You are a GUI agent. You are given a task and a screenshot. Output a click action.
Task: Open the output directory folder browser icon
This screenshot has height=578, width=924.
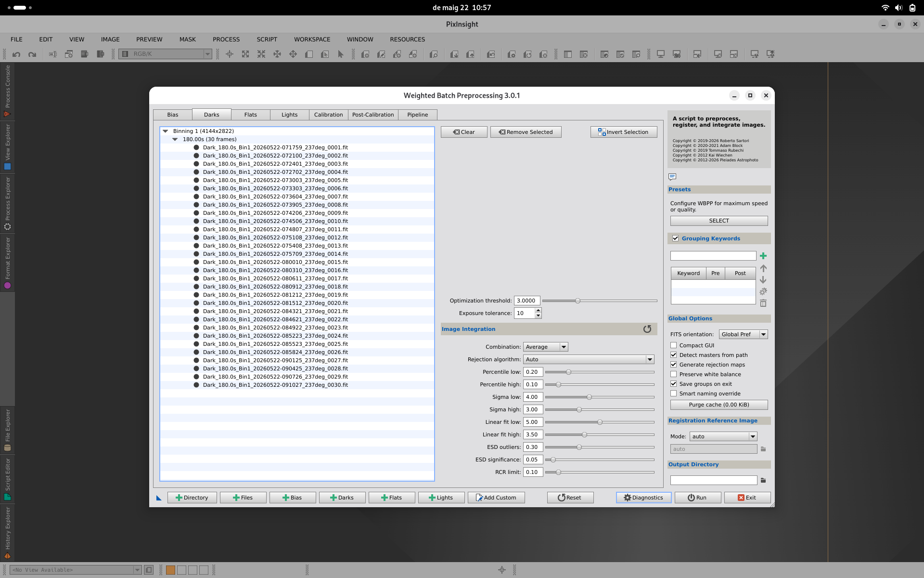[x=763, y=480]
